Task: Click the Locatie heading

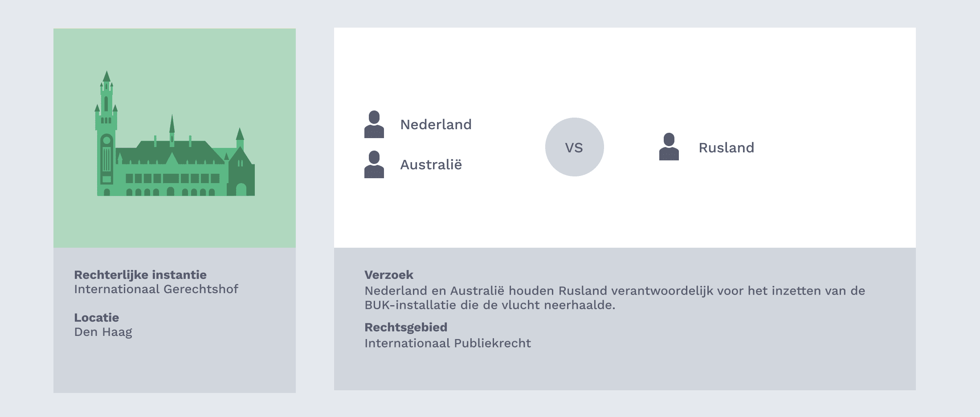Action: pyautogui.click(x=96, y=318)
